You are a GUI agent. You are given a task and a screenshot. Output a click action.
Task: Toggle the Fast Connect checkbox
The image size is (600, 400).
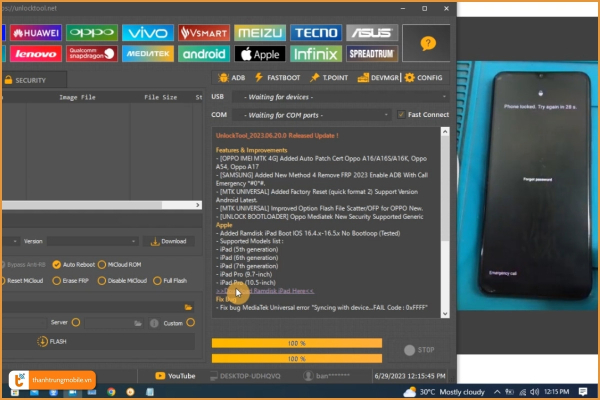coord(401,114)
